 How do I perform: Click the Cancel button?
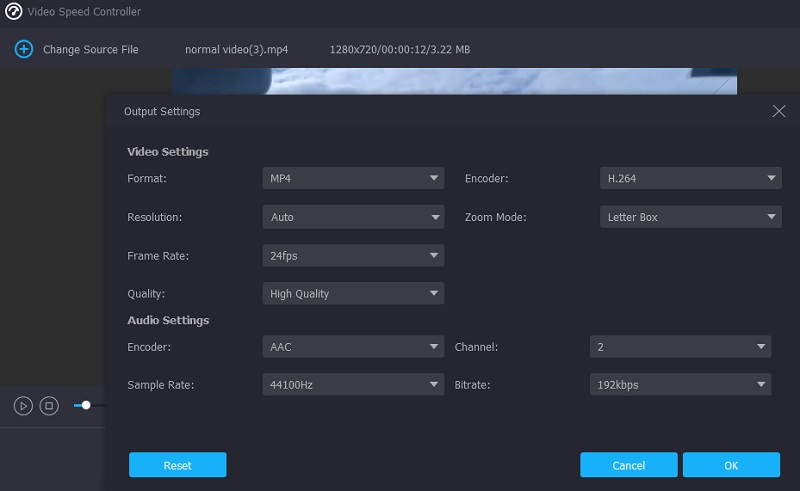pos(628,465)
